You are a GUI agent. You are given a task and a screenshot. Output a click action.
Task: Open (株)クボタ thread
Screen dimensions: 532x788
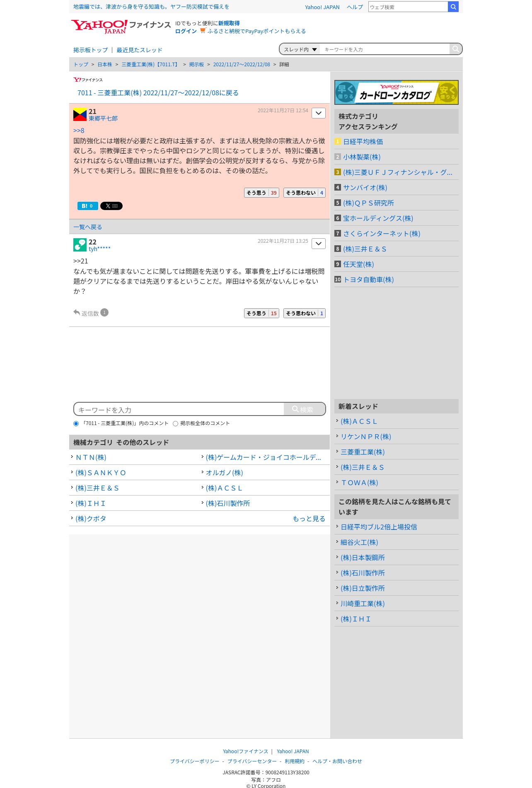tap(91, 519)
